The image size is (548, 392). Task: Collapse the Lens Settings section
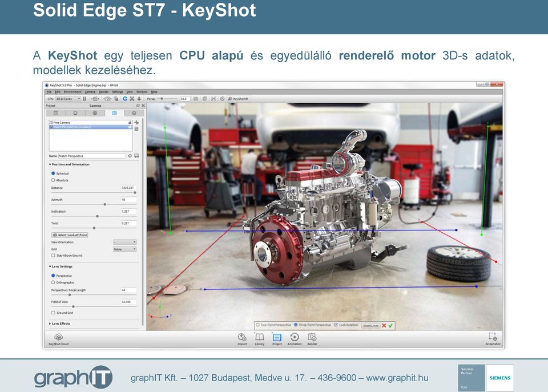tap(50, 266)
